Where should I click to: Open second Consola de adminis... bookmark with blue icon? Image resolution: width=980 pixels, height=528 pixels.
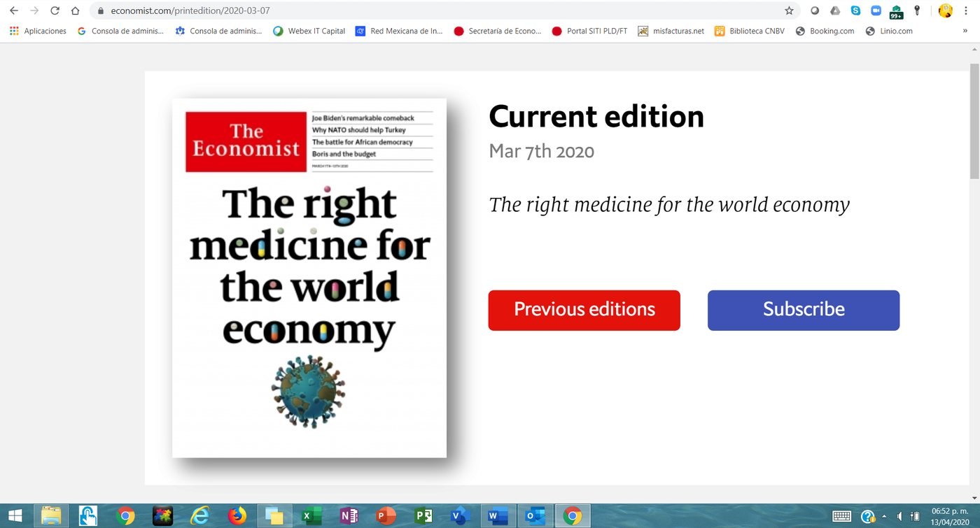[x=218, y=31]
